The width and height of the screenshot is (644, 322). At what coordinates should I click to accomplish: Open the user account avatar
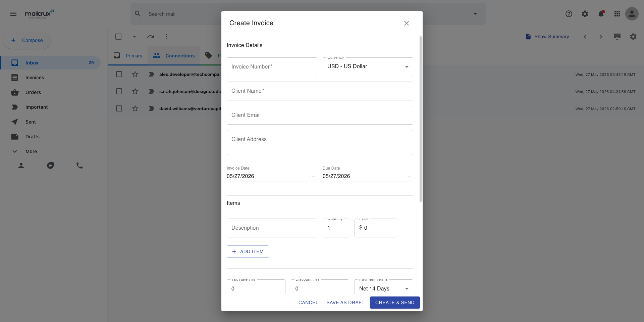(x=632, y=14)
